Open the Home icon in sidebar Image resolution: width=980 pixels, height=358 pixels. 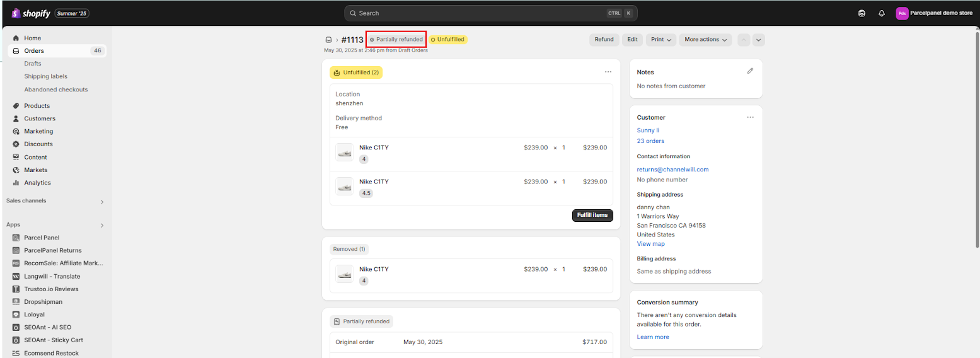[x=16, y=38]
